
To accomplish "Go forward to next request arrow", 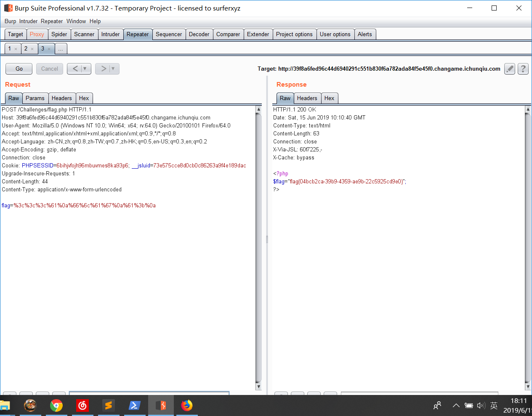I will (103, 69).
